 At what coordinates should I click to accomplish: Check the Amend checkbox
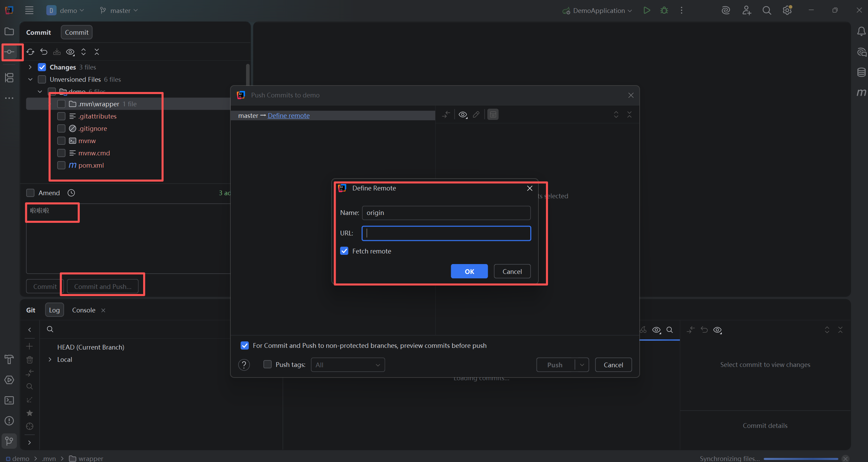tap(30, 193)
